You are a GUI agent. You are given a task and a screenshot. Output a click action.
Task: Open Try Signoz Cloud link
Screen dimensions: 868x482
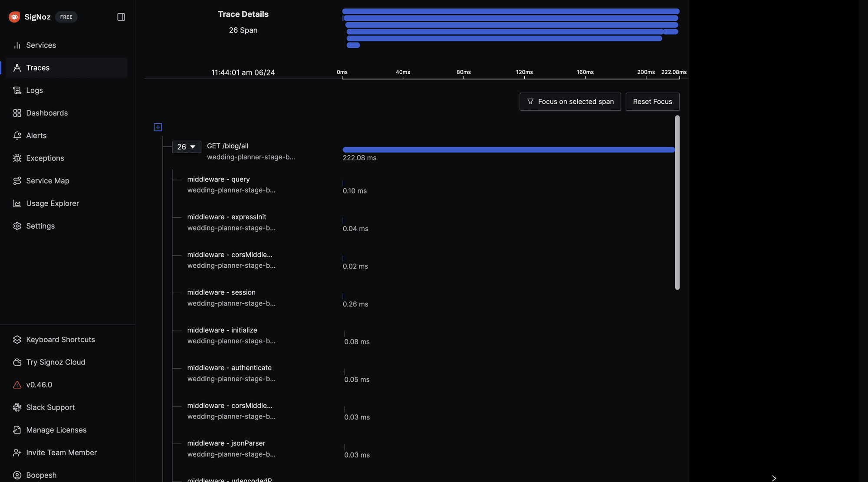click(x=67, y=362)
